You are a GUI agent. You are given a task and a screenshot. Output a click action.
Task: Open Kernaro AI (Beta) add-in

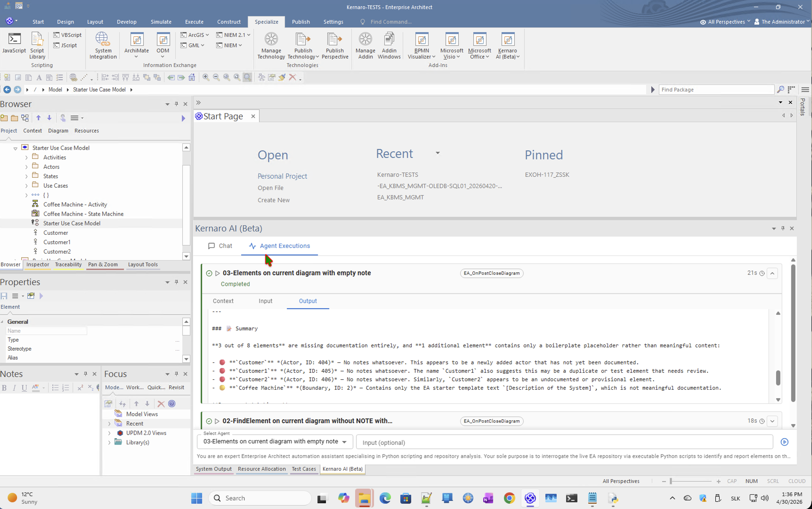507,45
